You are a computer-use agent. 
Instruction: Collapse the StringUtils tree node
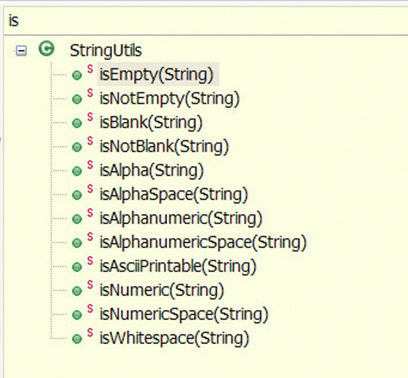(21, 51)
